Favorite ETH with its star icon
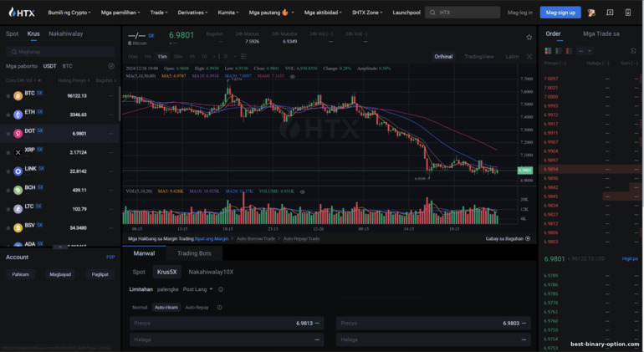The image size is (644, 352). coord(8,115)
